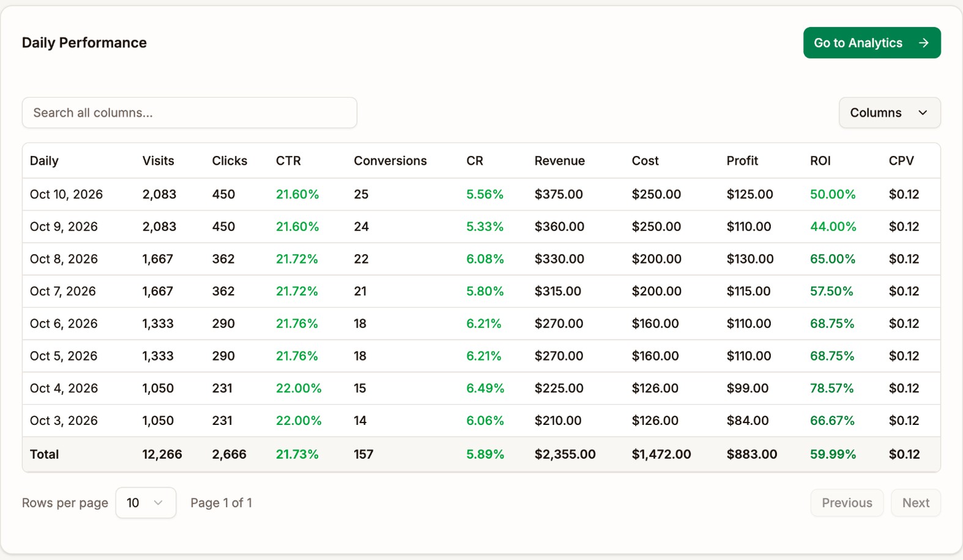Click the $130.00 profit cell
This screenshot has height=560, width=963.
coord(750,259)
